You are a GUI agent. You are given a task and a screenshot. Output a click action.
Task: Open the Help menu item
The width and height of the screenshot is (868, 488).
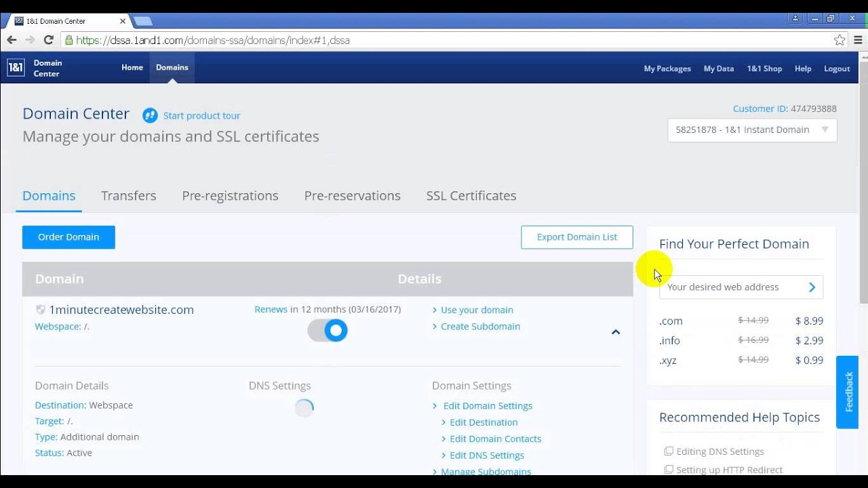coord(803,68)
